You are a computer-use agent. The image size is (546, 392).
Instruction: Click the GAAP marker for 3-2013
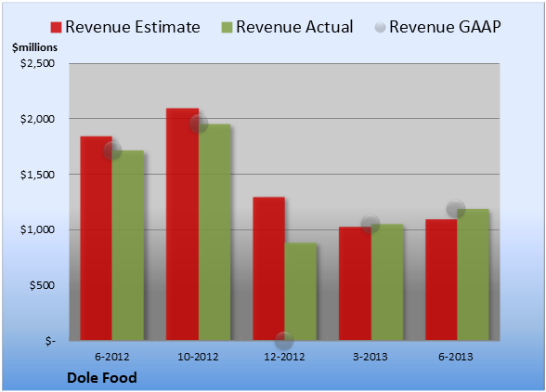tap(370, 224)
